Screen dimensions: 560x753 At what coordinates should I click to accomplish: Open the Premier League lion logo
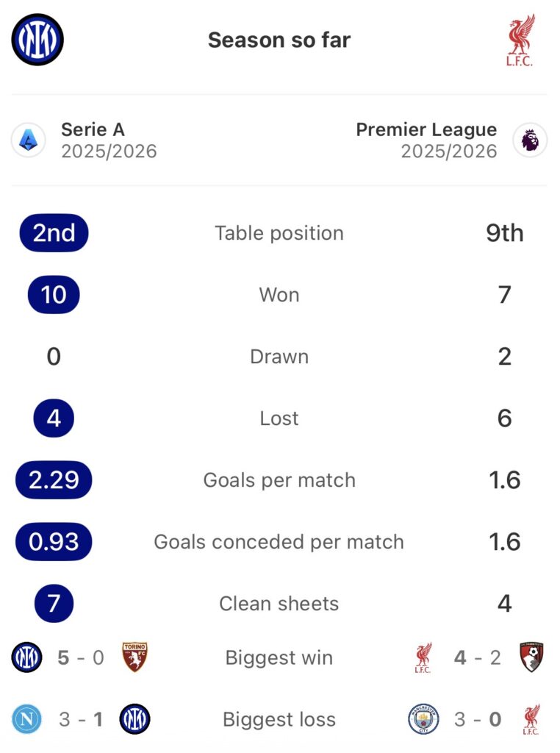[530, 140]
